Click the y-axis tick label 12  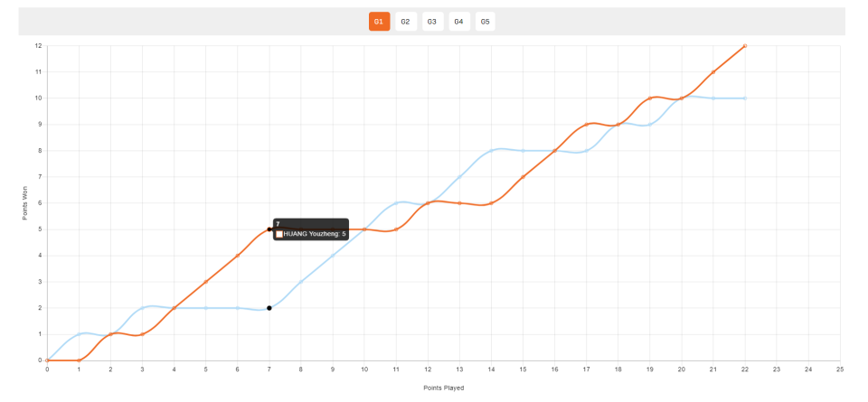[x=38, y=45]
